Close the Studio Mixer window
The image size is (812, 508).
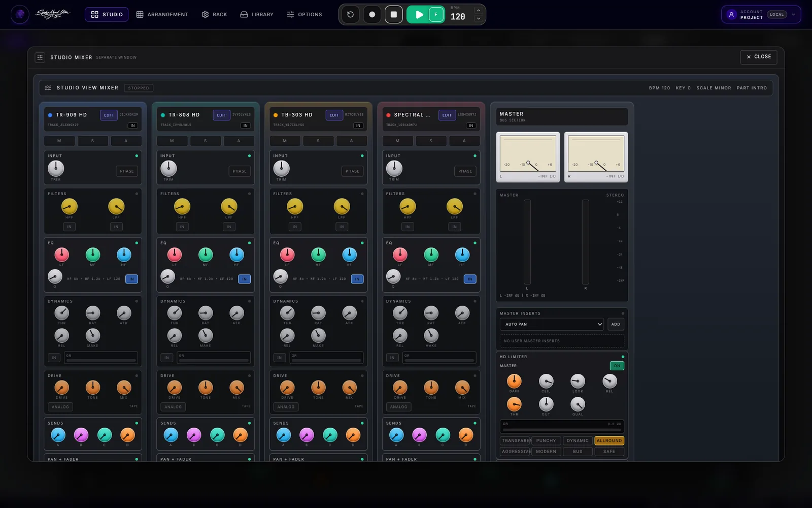[x=759, y=57]
